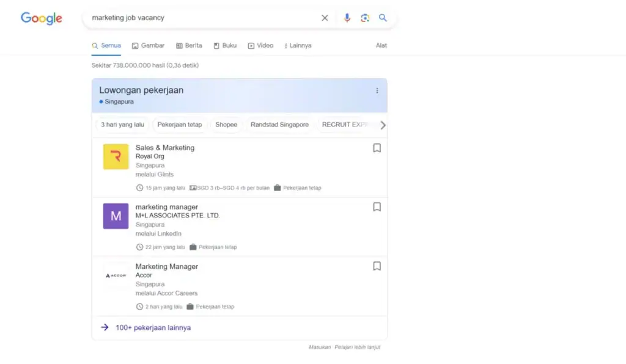Click '22 jam yang lalu' posting time

pyautogui.click(x=165, y=247)
